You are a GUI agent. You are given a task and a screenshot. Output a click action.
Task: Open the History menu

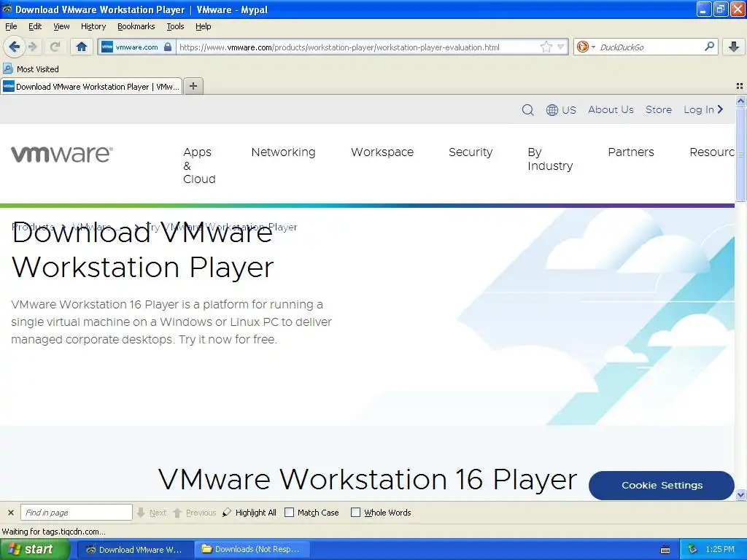point(93,26)
